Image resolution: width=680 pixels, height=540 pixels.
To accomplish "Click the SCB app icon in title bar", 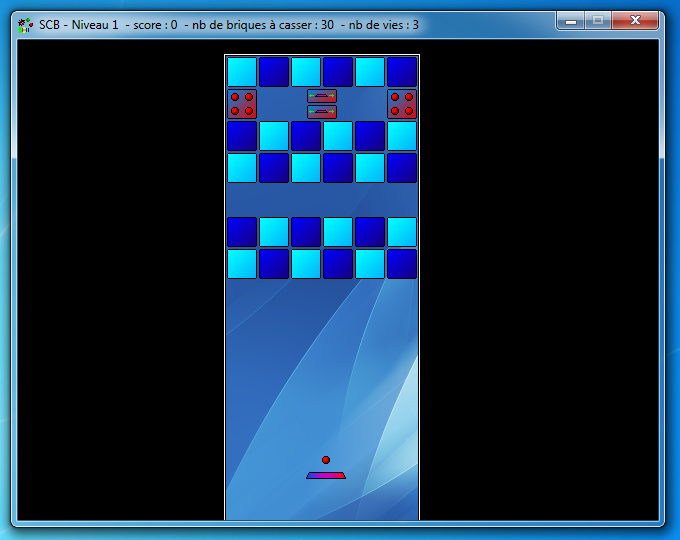I will (x=26, y=25).
